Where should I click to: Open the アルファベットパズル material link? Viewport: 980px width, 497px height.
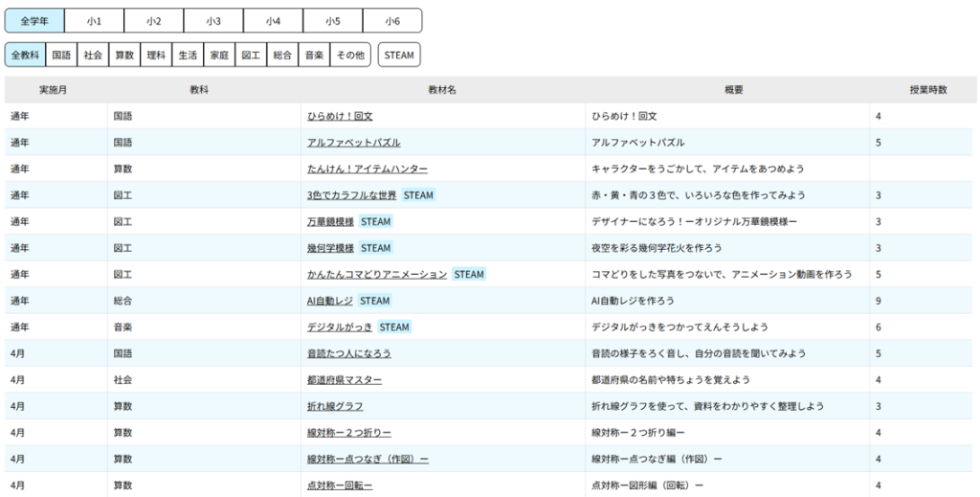click(x=353, y=143)
